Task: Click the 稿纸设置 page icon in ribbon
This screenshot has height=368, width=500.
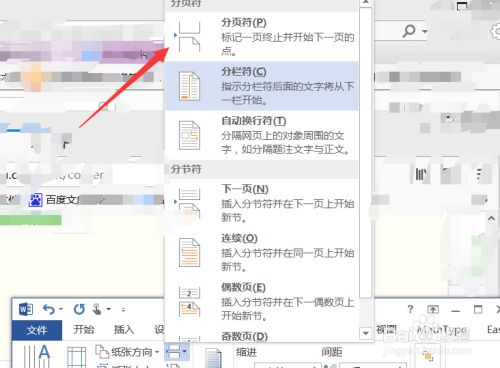Action: (213, 358)
